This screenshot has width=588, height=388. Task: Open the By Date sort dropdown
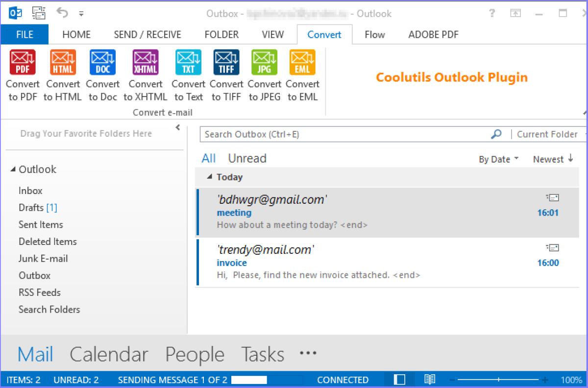(498, 159)
